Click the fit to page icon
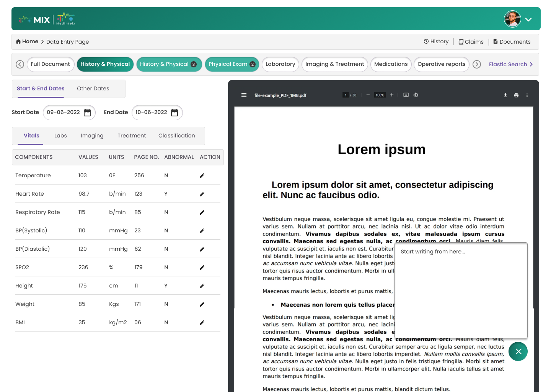Screen dimensions: 551x392 tap(406, 95)
